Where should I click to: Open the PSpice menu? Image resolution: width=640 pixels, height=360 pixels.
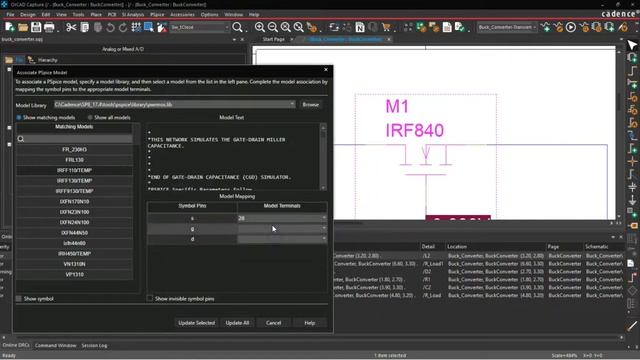[x=157, y=14]
